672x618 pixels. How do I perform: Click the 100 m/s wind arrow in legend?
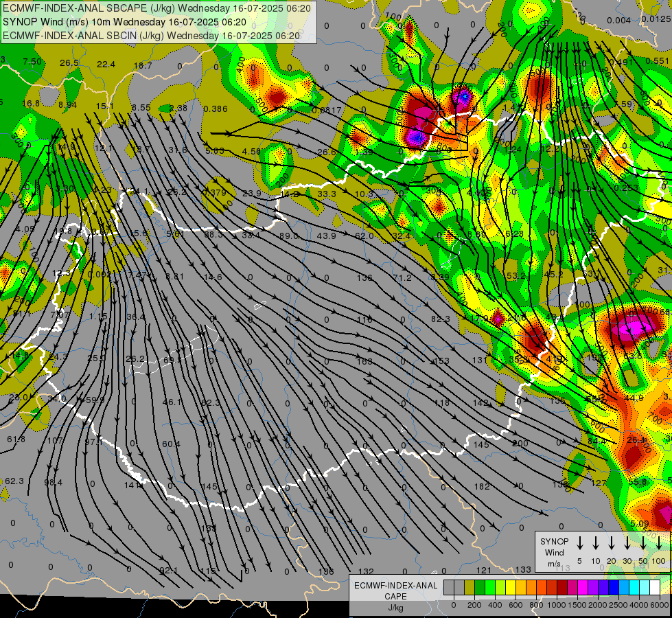(659, 542)
